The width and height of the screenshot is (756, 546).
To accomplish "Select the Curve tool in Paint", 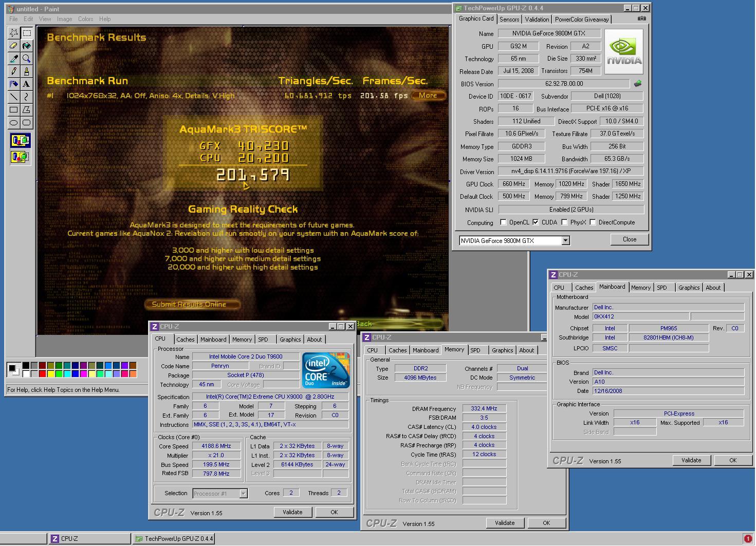I will pyautogui.click(x=27, y=97).
